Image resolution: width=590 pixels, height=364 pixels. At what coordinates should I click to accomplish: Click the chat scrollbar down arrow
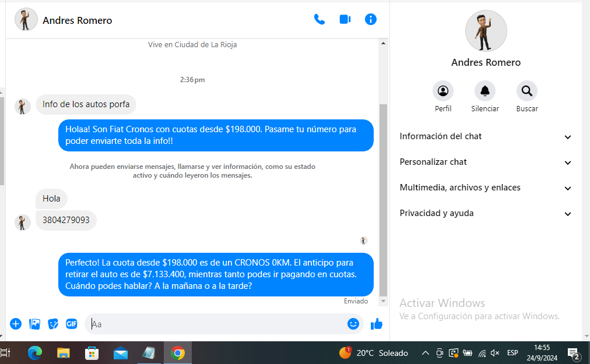point(383,301)
